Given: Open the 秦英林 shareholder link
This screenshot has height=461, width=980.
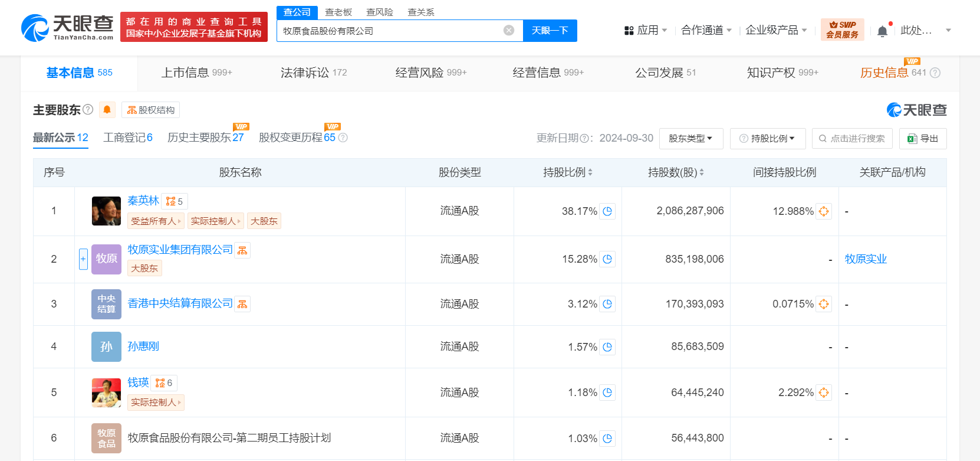Looking at the screenshot, I should [143, 201].
